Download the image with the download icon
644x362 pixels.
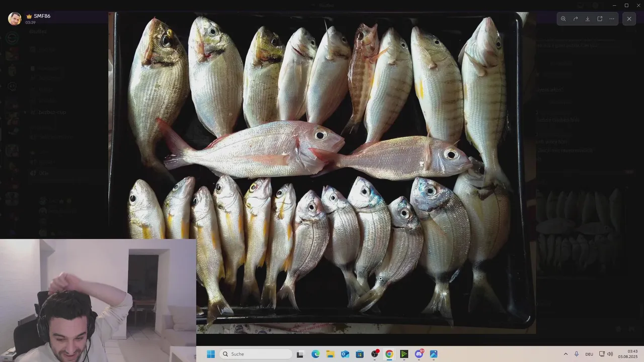point(588,19)
